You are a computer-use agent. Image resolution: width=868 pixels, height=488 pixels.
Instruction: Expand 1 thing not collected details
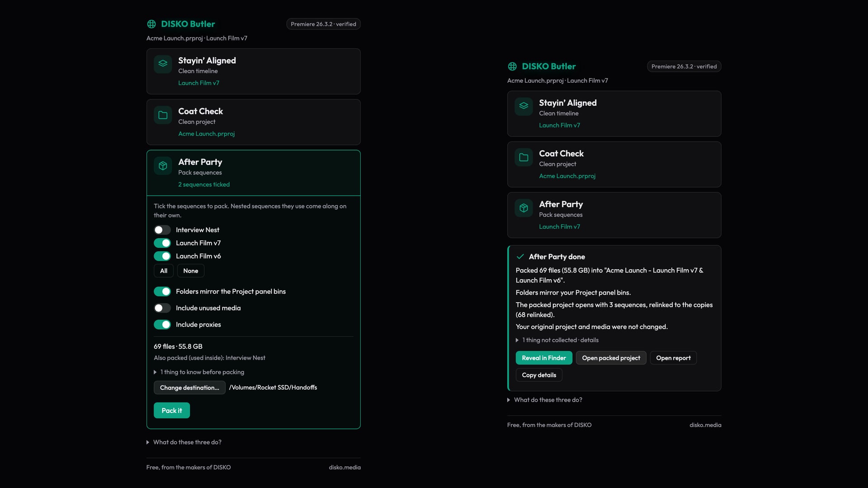pos(557,340)
